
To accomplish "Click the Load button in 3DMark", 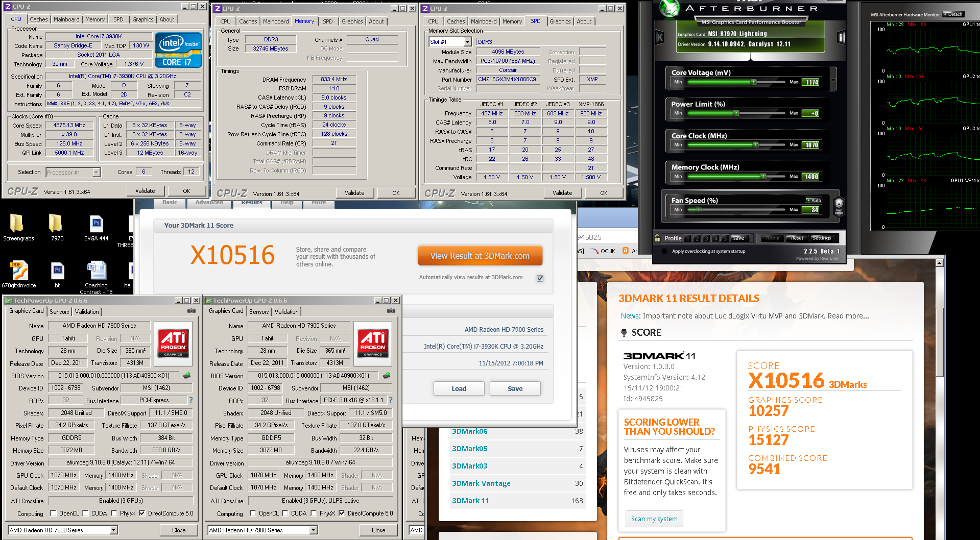I will 459,388.
